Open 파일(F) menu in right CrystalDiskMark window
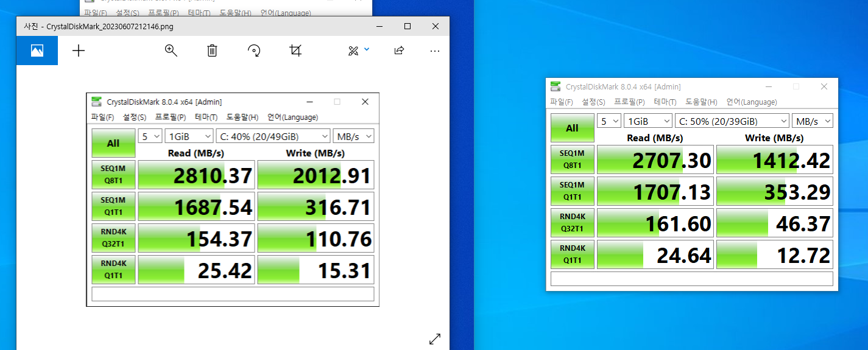The height and width of the screenshot is (350, 868). pyautogui.click(x=562, y=102)
